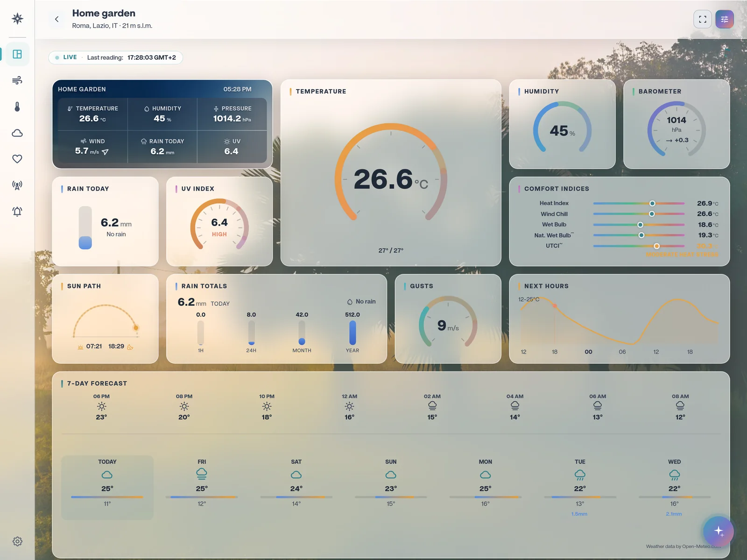Select the TUE forecast day

(x=580, y=488)
